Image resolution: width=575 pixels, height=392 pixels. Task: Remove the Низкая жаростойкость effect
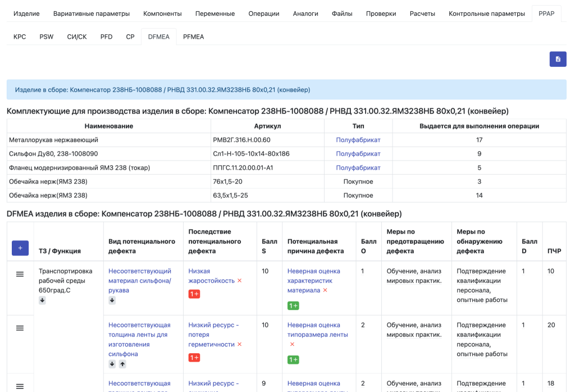coord(239,281)
